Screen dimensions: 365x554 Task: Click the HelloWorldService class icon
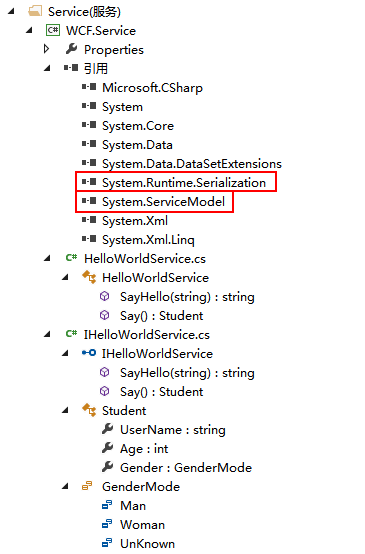click(89, 277)
